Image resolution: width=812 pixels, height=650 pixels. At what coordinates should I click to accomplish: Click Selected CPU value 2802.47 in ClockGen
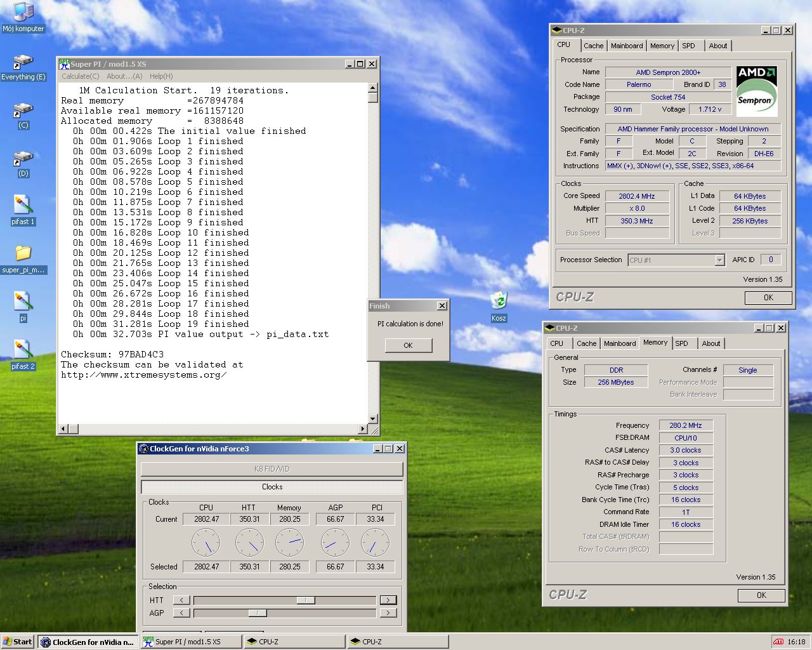pos(207,567)
